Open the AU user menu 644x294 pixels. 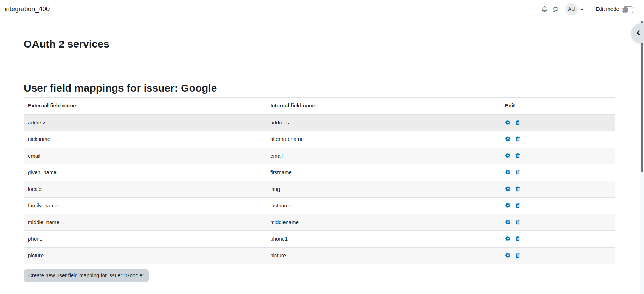tap(575, 9)
